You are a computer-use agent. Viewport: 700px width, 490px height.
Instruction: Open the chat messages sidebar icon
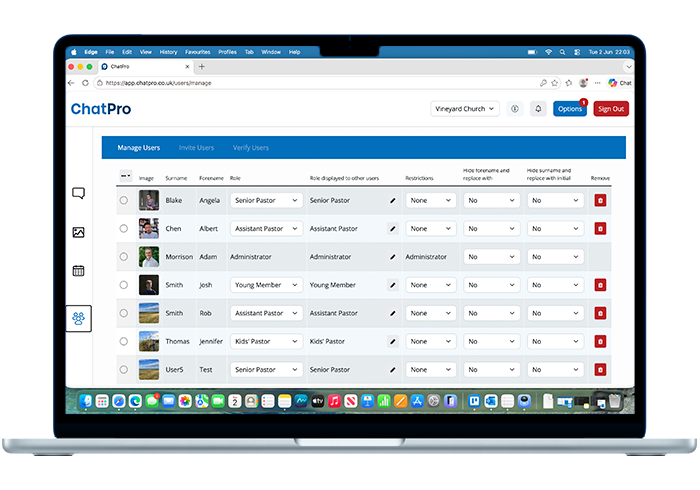(79, 193)
